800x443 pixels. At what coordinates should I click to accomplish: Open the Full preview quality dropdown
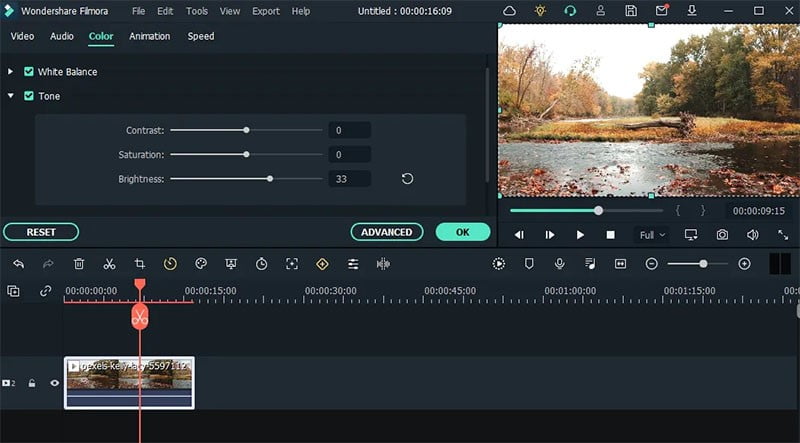652,235
